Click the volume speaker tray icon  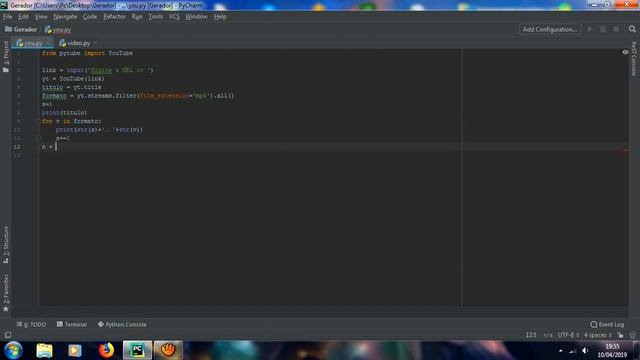[x=585, y=351]
